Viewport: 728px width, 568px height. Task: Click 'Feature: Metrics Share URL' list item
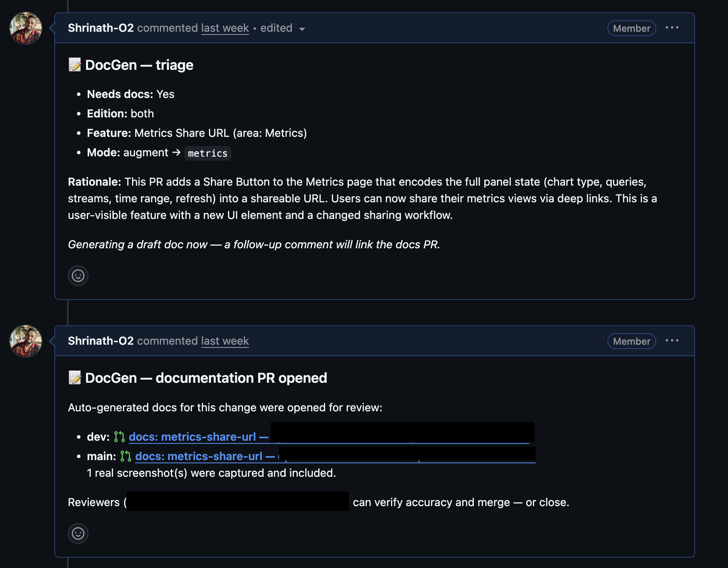pos(197,133)
